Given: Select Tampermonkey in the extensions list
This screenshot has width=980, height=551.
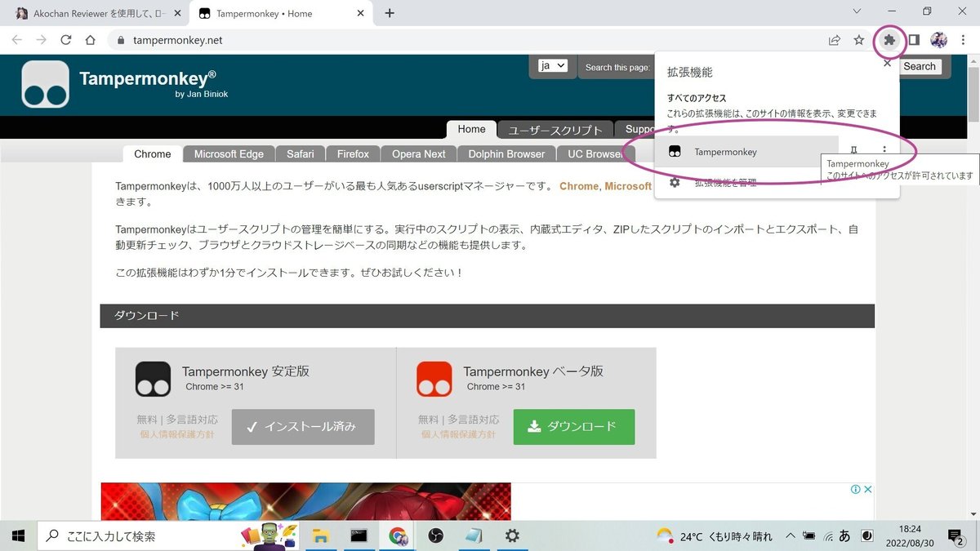Looking at the screenshot, I should tap(746, 152).
